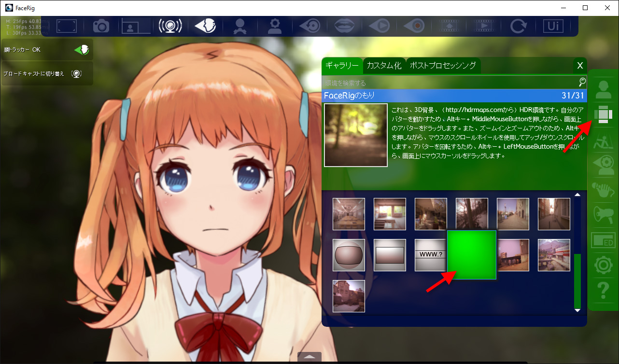
Task: Click the FaceRig app icon in title bar
Action: pos(9,8)
